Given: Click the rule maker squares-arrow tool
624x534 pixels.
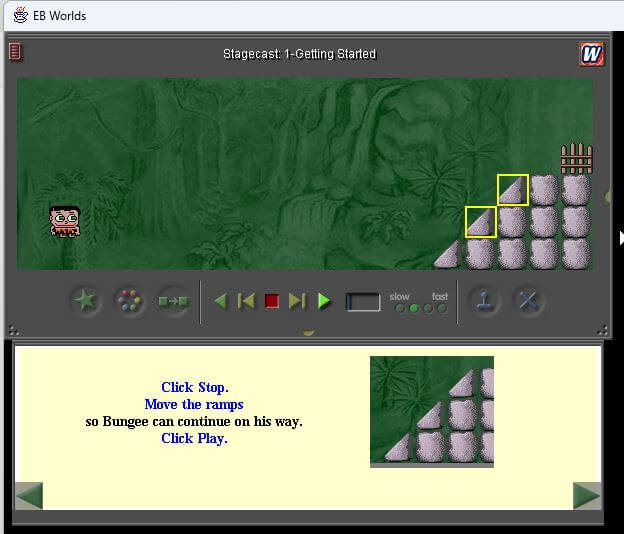Looking at the screenshot, I should [x=173, y=301].
